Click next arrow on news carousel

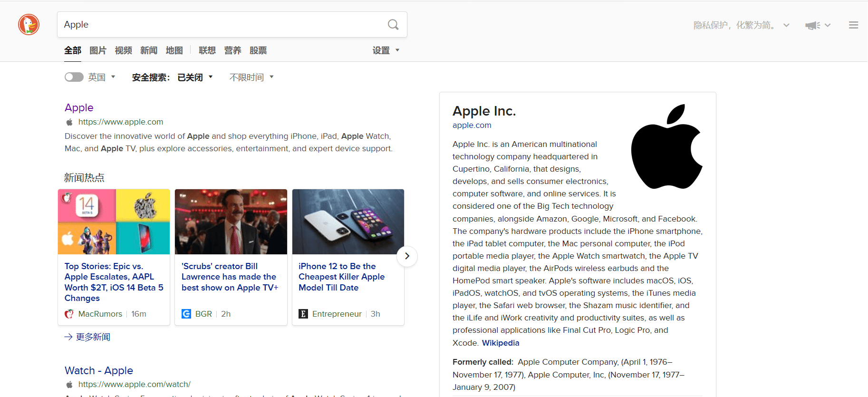(x=407, y=256)
